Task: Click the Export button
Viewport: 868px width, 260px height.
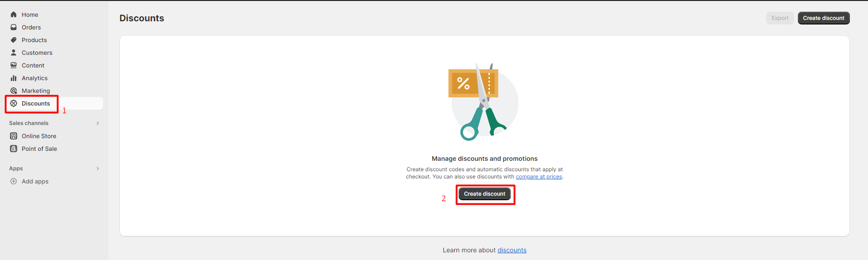Action: [x=780, y=18]
